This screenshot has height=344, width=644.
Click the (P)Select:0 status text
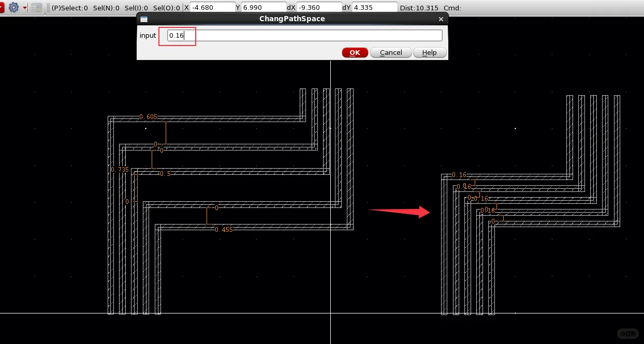coord(70,8)
